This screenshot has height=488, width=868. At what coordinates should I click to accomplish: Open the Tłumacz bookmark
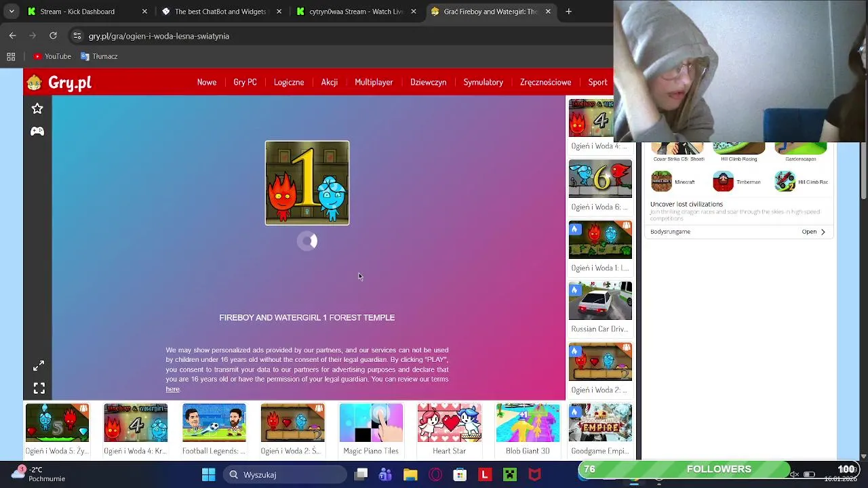99,57
